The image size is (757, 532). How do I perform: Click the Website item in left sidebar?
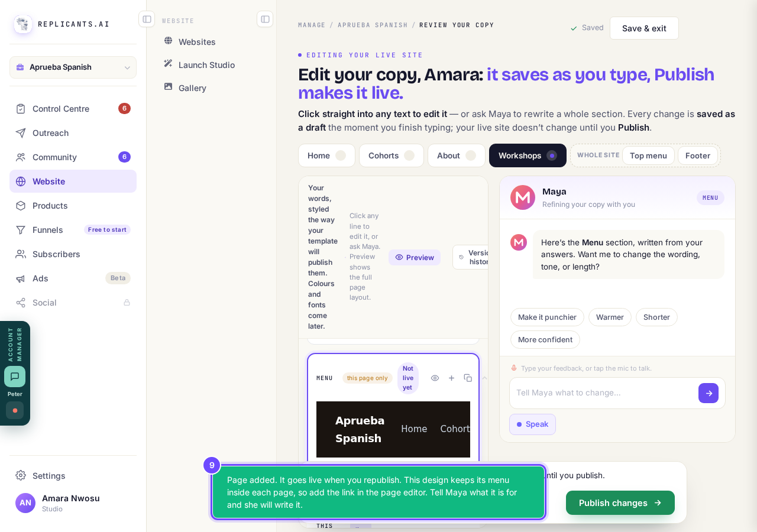coord(73,181)
